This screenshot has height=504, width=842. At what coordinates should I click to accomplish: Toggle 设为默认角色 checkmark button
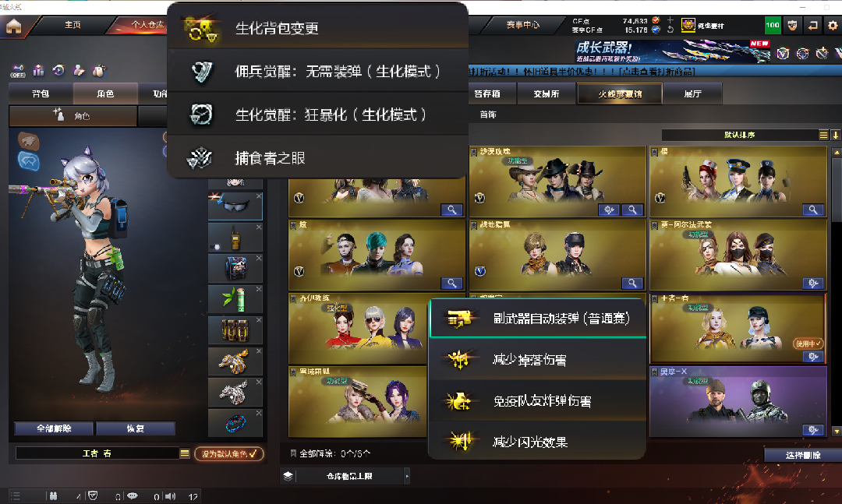click(x=228, y=453)
